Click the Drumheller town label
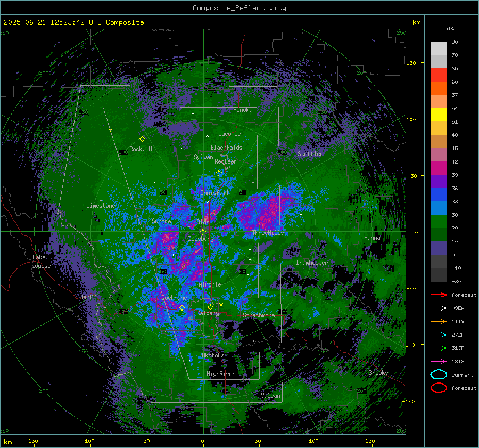The height and width of the screenshot is (448, 479). coord(312,263)
